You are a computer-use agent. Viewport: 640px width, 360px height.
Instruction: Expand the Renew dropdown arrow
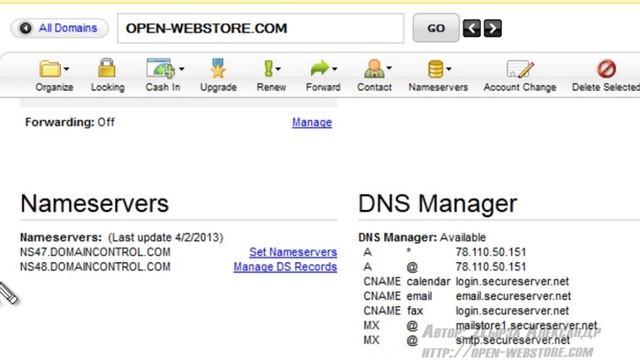(x=278, y=69)
